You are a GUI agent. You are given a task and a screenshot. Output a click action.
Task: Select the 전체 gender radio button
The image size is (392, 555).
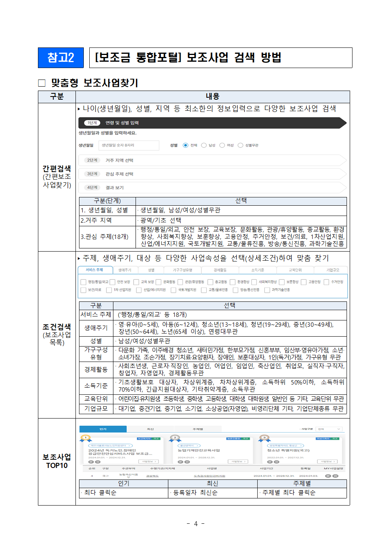click(185, 145)
